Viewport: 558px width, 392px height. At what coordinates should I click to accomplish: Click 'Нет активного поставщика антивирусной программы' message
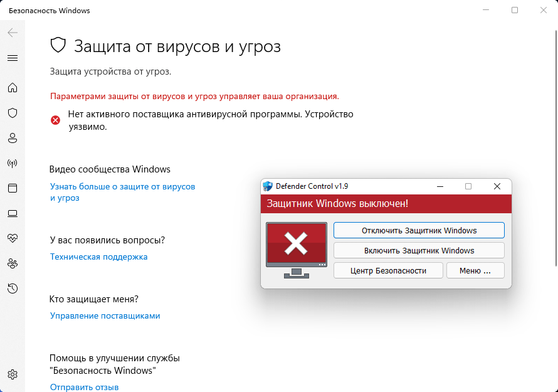coord(211,120)
